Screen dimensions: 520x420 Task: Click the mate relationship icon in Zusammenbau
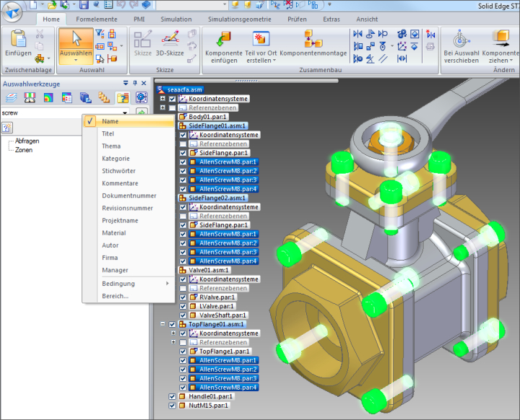point(357,34)
